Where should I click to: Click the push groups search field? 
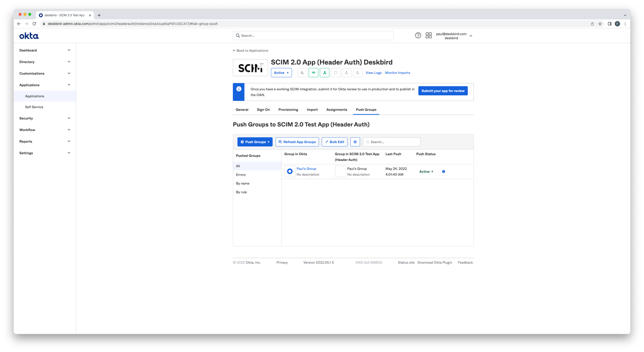(x=394, y=142)
